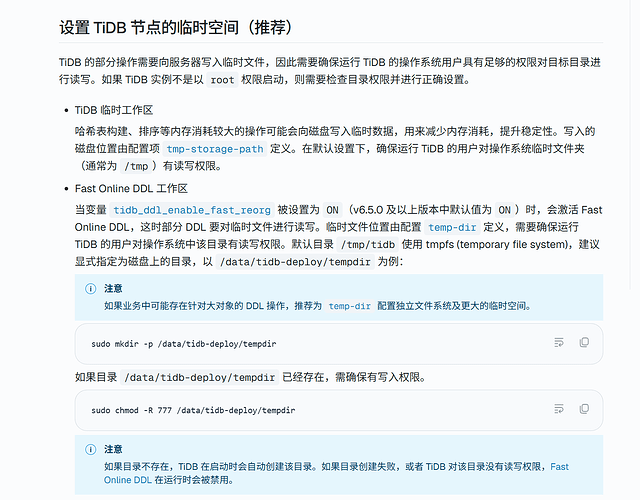Click the info icon in second 注意 box
Image resolution: width=640 pixels, height=500 pixels.
(x=90, y=449)
